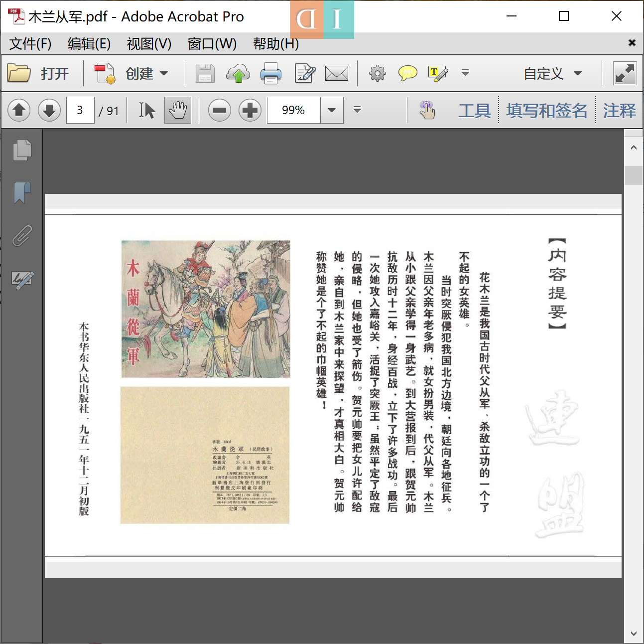
Task: Show the bookmarks panel
Action: click(x=22, y=193)
